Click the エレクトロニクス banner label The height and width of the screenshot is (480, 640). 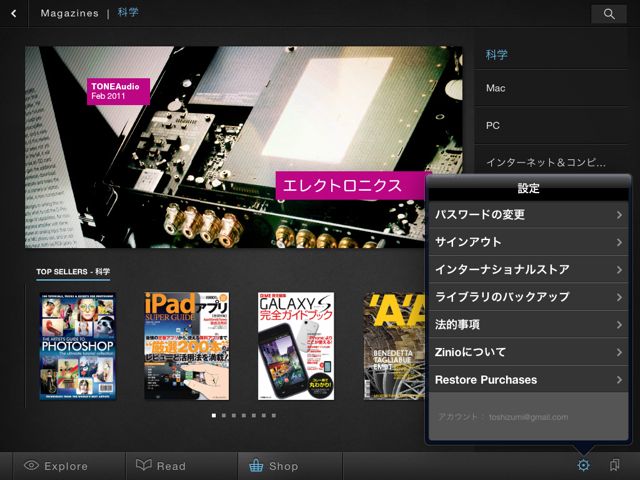pos(351,186)
